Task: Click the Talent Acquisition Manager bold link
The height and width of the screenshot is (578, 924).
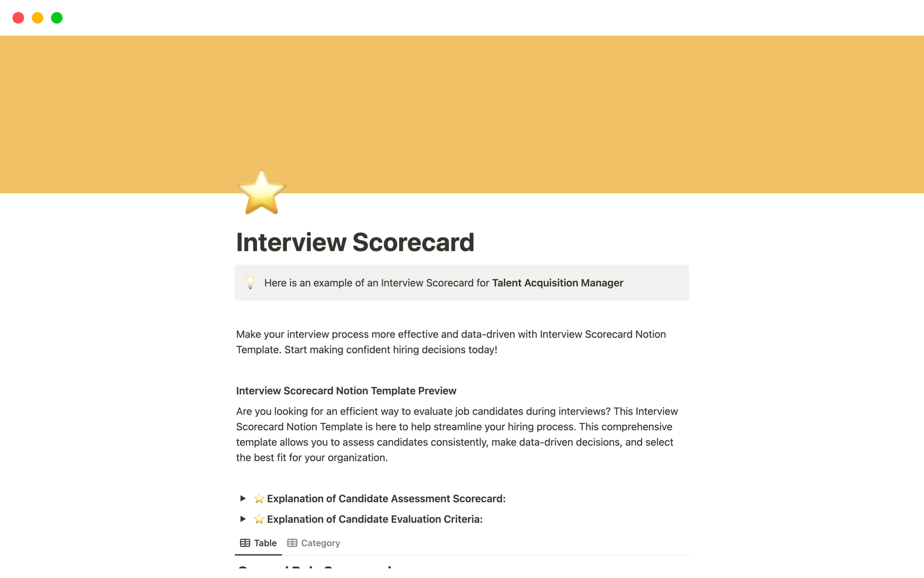Action: pos(557,283)
